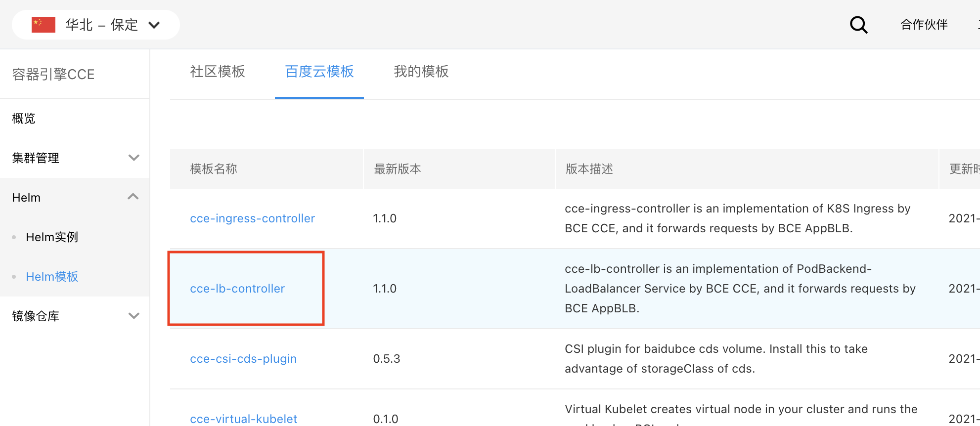Expand the 集群管理 section chevron
The height and width of the screenshot is (426, 980).
point(134,158)
